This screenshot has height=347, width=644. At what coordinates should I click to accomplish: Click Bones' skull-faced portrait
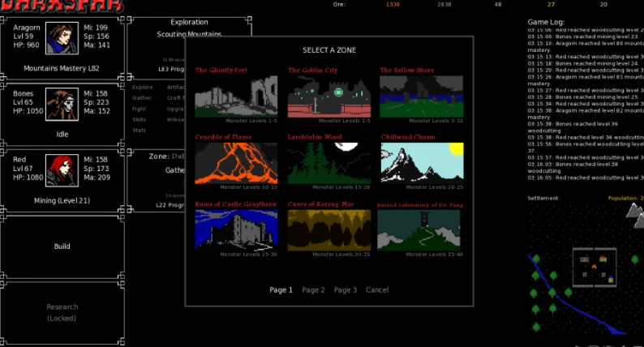[62, 105]
